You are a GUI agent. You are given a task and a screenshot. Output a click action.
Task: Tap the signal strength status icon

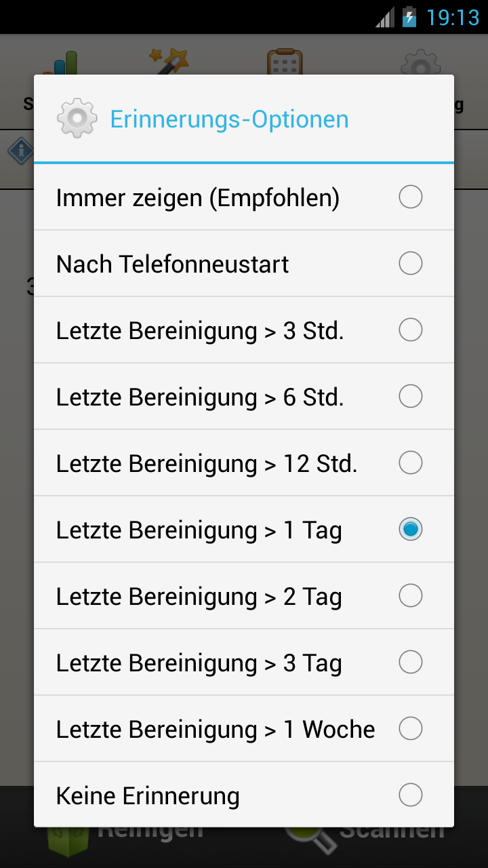point(385,17)
